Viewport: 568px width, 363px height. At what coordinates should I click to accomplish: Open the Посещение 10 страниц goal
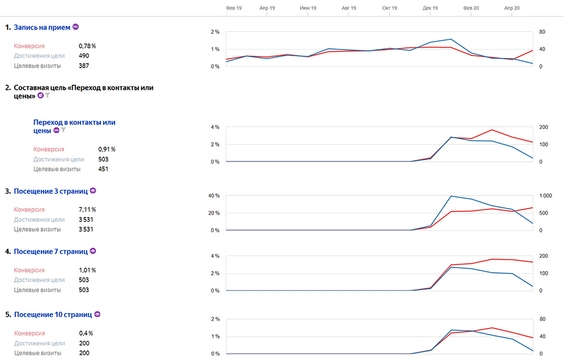click(53, 315)
